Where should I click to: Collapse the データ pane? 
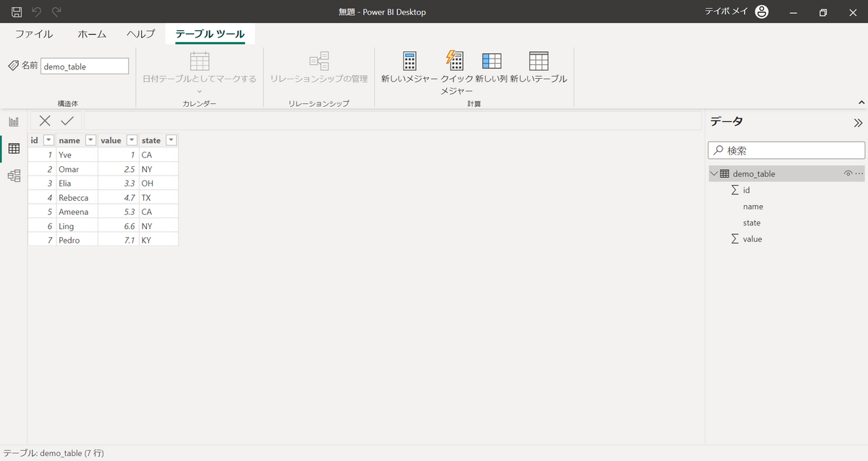(x=858, y=122)
